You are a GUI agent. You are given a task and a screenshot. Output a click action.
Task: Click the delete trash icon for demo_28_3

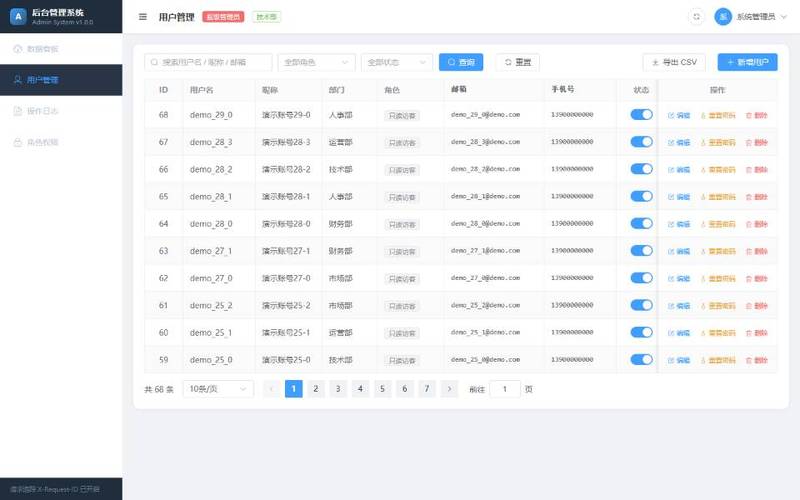(749, 142)
